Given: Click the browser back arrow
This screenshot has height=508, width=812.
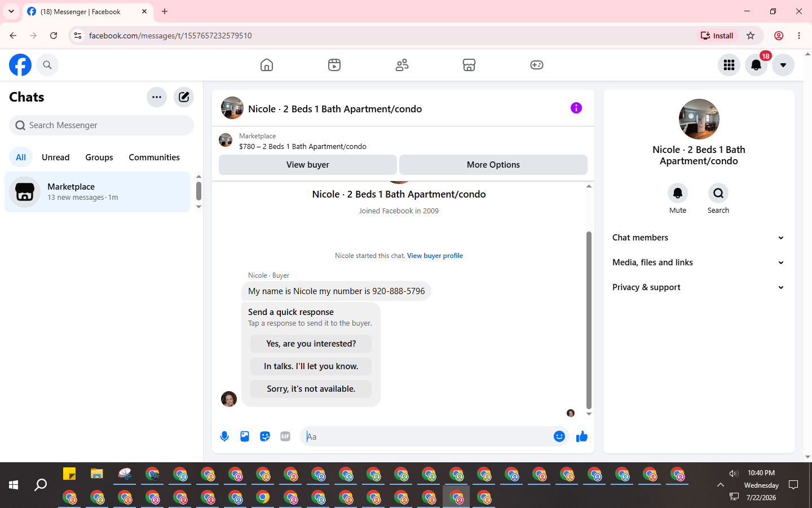Looking at the screenshot, I should coord(13,36).
